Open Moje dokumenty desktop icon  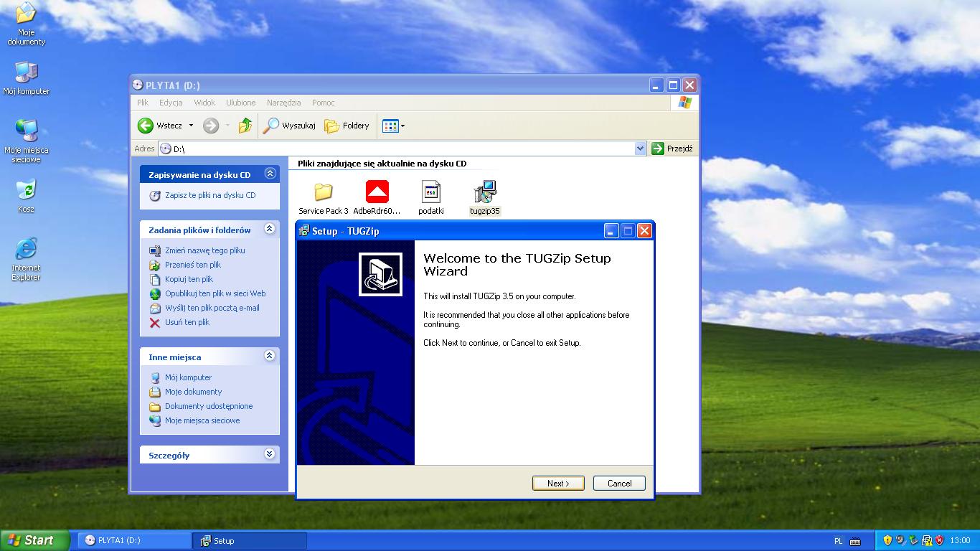coord(26,23)
